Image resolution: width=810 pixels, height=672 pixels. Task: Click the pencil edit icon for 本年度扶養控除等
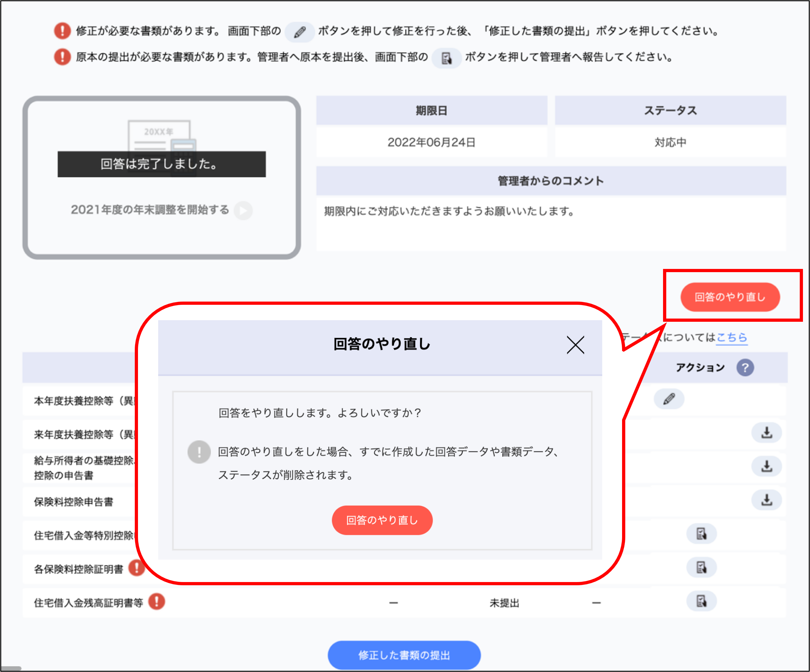(669, 399)
